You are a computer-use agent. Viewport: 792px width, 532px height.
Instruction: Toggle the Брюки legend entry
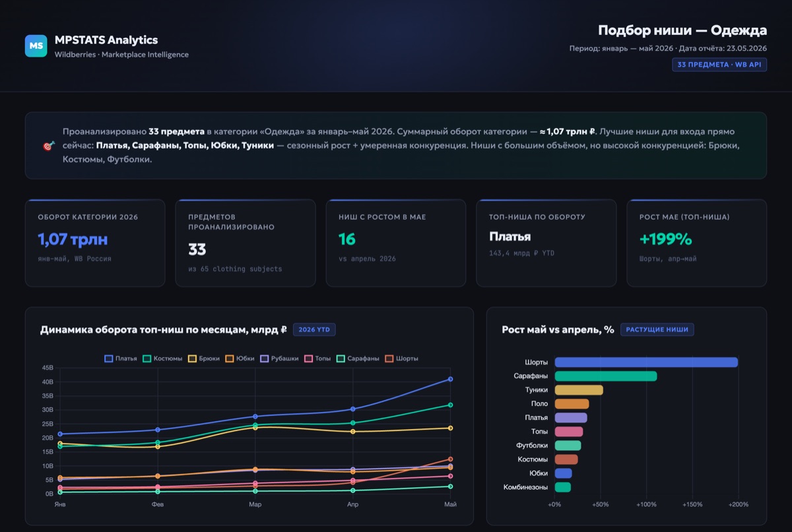pyautogui.click(x=203, y=358)
